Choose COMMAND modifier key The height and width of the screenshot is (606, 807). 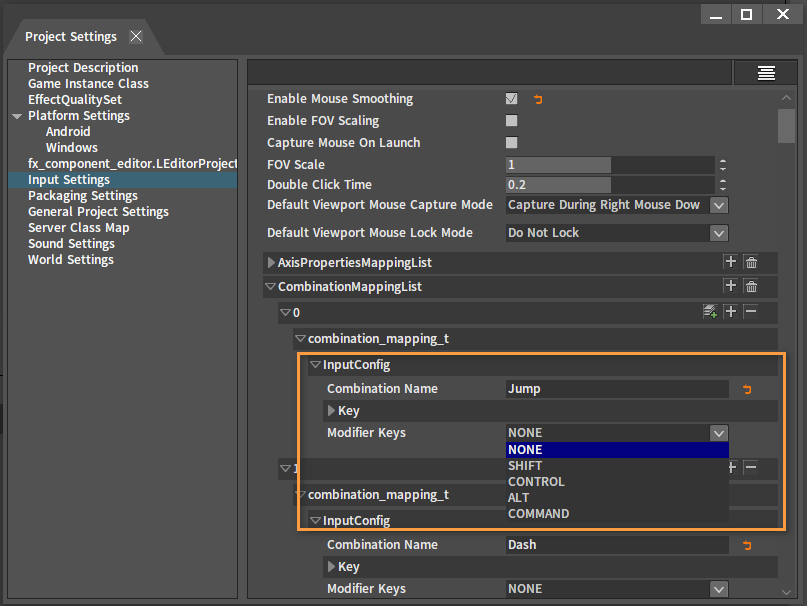point(617,513)
